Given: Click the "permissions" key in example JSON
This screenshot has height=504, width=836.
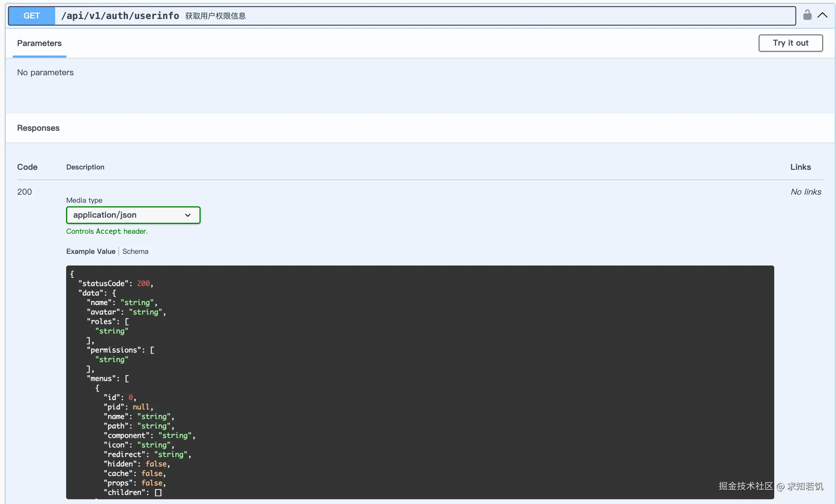Looking at the screenshot, I should click(114, 350).
